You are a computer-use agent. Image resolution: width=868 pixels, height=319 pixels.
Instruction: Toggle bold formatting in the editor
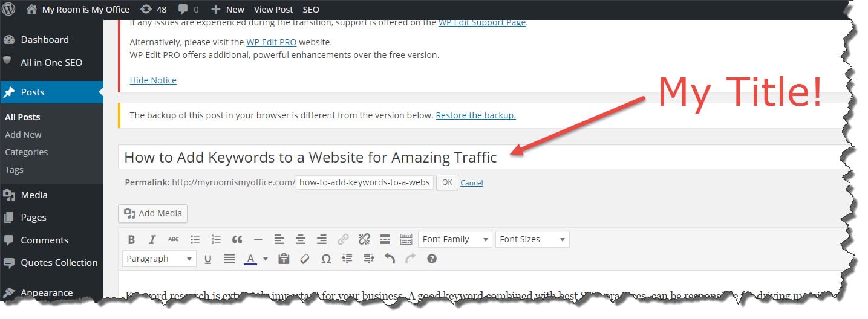point(132,239)
